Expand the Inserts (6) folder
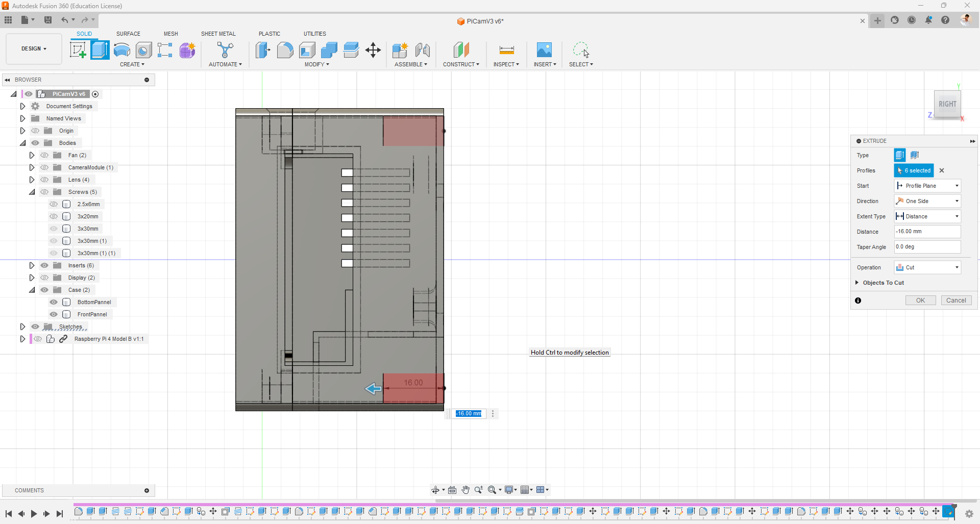 tap(32, 265)
